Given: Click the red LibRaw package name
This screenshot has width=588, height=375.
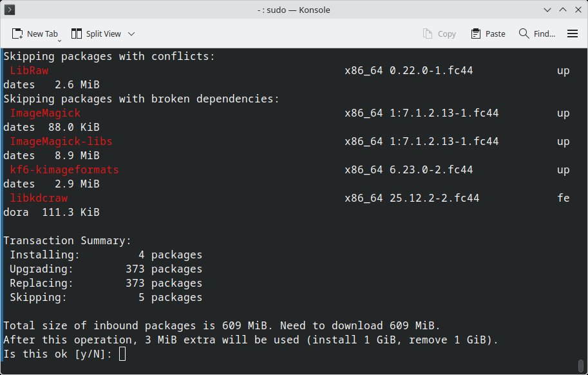Looking at the screenshot, I should pyautogui.click(x=29, y=70).
